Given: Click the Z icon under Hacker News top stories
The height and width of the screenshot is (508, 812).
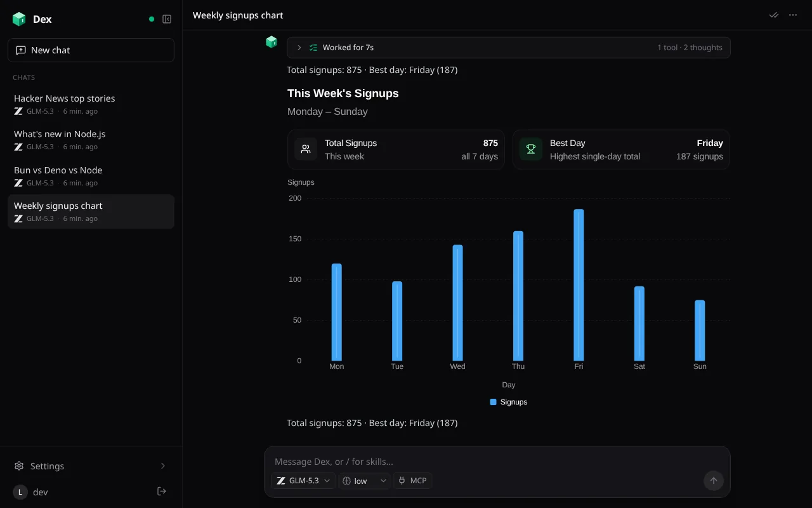Looking at the screenshot, I should tap(18, 111).
